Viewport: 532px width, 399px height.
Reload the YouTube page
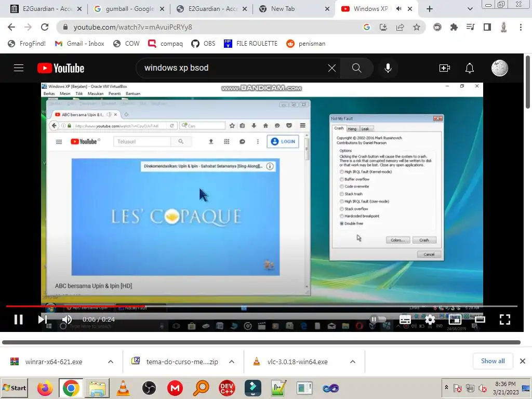45,27
